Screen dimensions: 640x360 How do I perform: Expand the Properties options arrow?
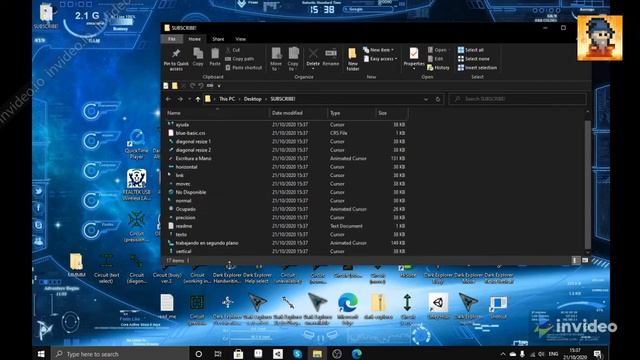[x=414, y=69]
